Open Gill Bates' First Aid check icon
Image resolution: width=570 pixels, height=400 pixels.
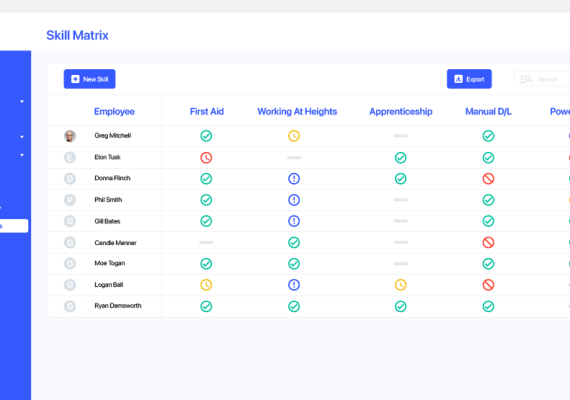coord(206,221)
